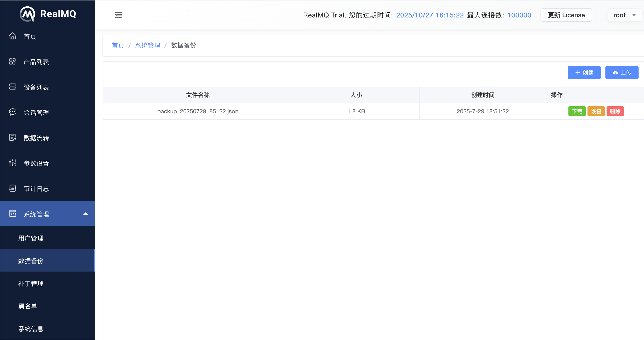
Task: Open the root user dropdown
Action: click(624, 15)
